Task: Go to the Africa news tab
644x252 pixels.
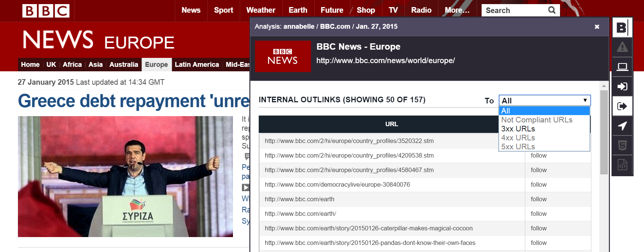Action: [x=72, y=65]
